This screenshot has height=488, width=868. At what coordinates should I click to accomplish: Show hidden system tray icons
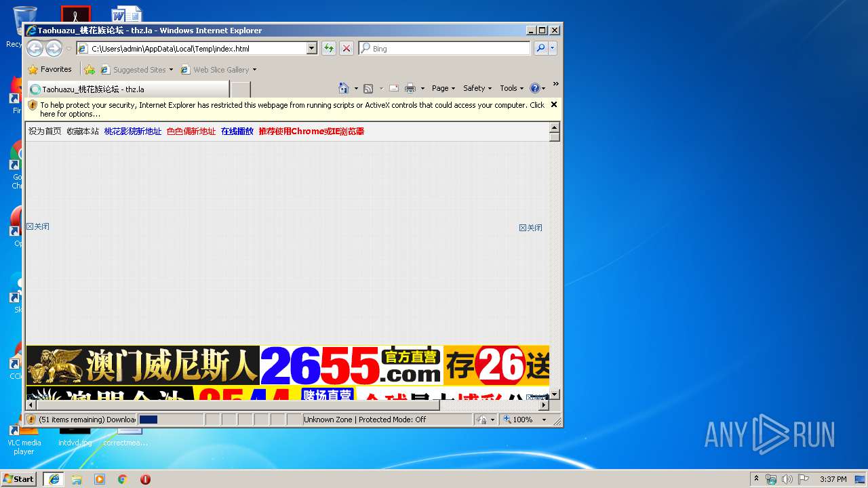(x=756, y=479)
